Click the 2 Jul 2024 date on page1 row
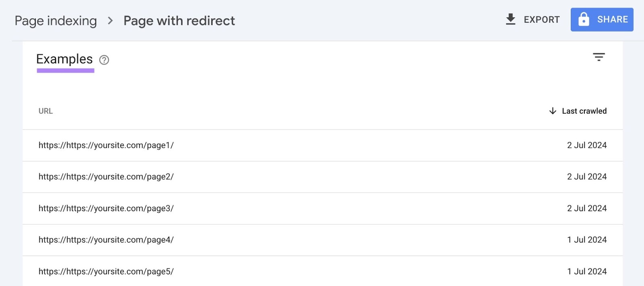The image size is (644, 286). (x=587, y=145)
